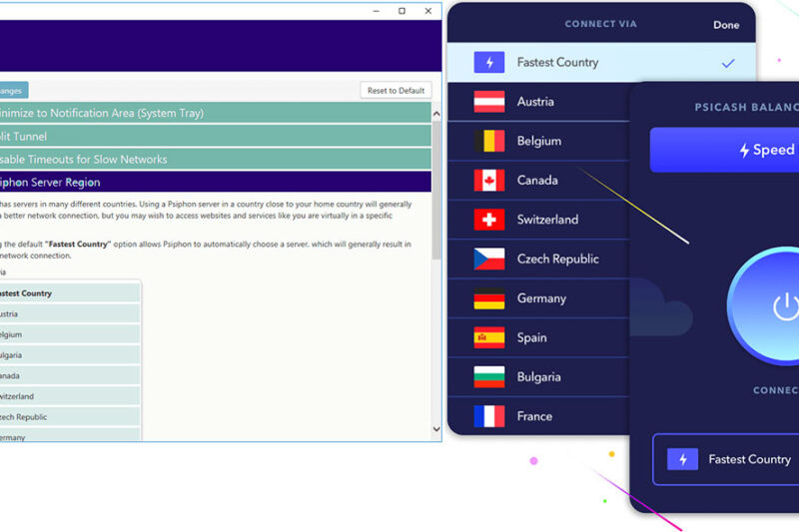Click the Belgium flag icon
Image resolution: width=799 pixels, height=532 pixels.
click(x=488, y=141)
